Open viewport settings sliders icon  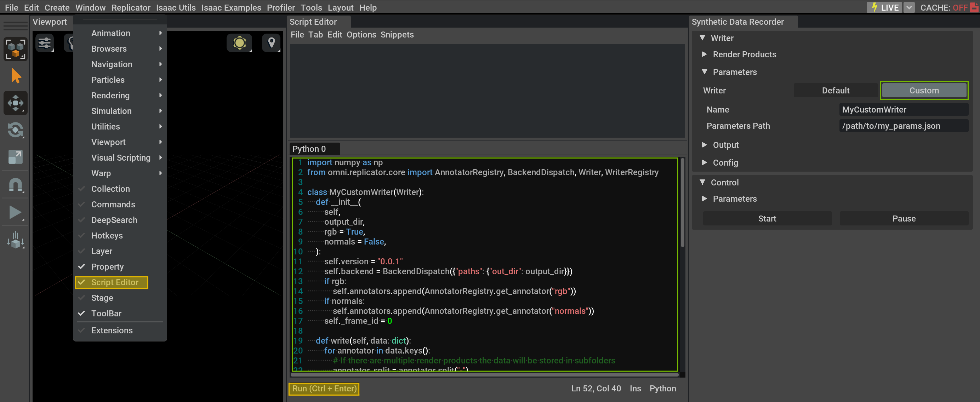pos(45,42)
